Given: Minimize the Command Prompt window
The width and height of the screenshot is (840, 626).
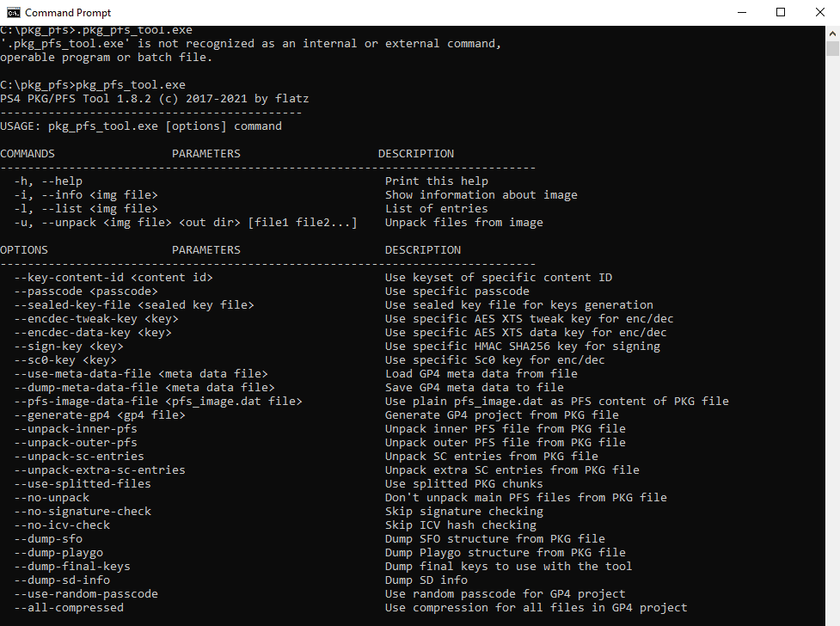Looking at the screenshot, I should coord(741,12).
